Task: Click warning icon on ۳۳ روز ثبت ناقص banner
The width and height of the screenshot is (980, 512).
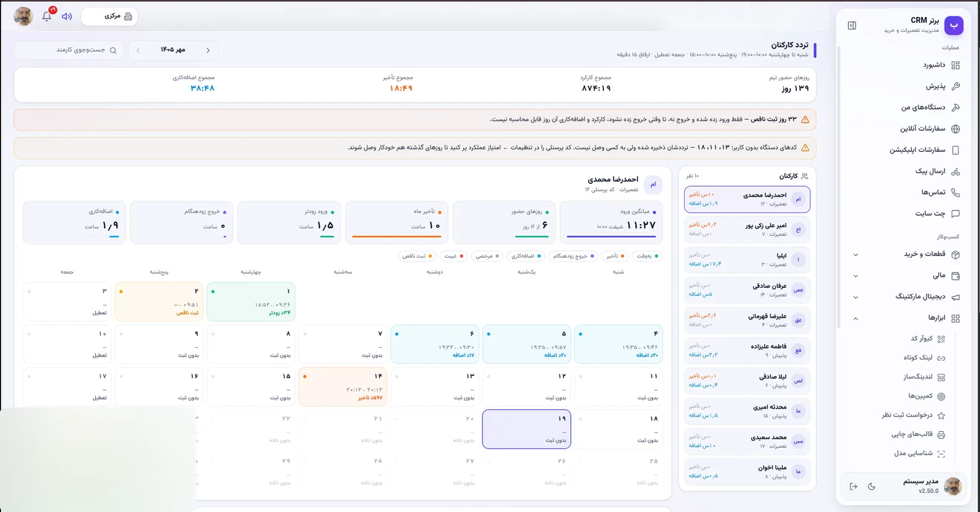Action: coord(805,119)
